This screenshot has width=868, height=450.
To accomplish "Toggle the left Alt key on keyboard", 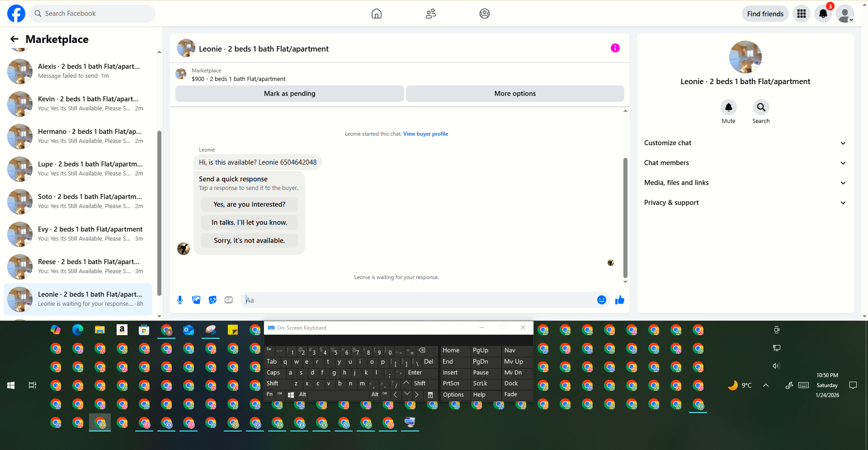I will [303, 394].
